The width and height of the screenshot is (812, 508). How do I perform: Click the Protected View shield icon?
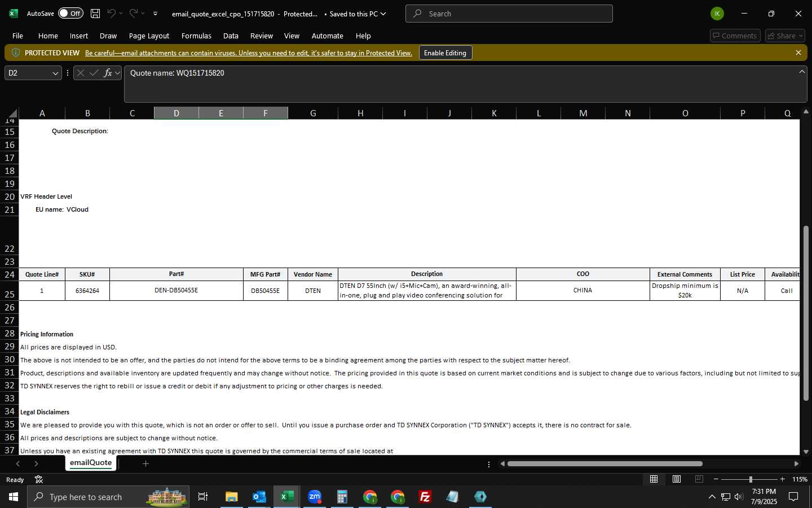[x=16, y=52]
